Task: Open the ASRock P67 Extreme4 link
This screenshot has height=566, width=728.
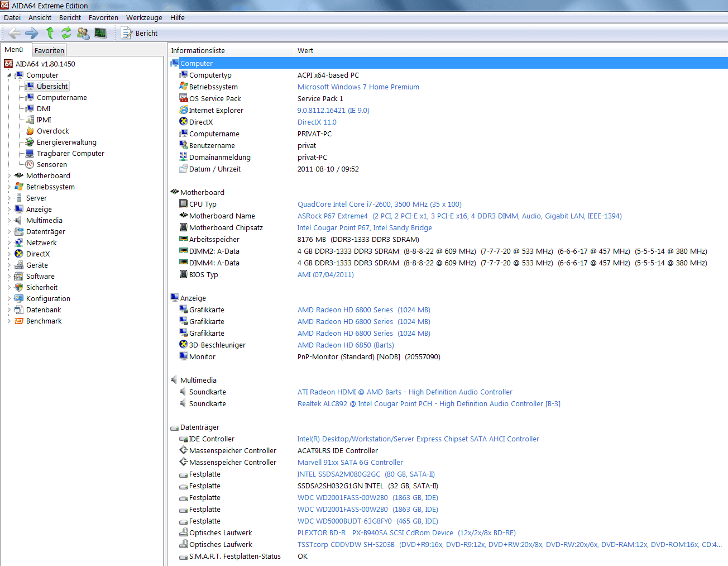Action: coord(459,216)
